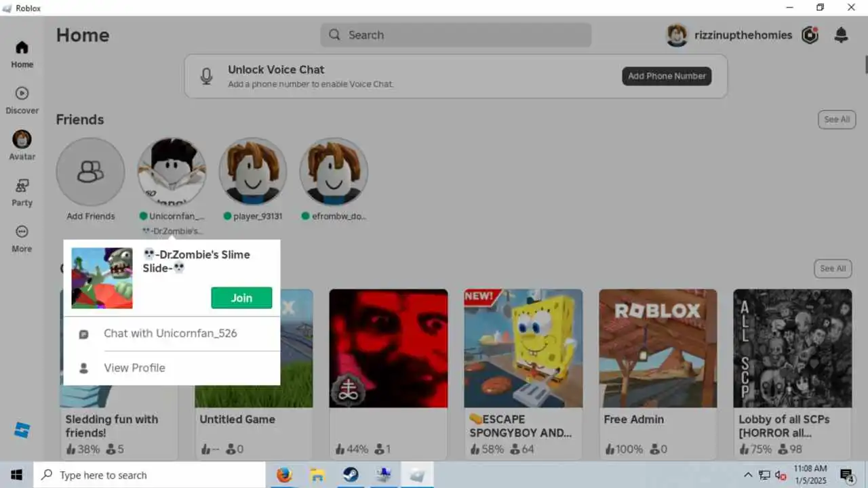Click the Robux currency icon

click(x=810, y=35)
